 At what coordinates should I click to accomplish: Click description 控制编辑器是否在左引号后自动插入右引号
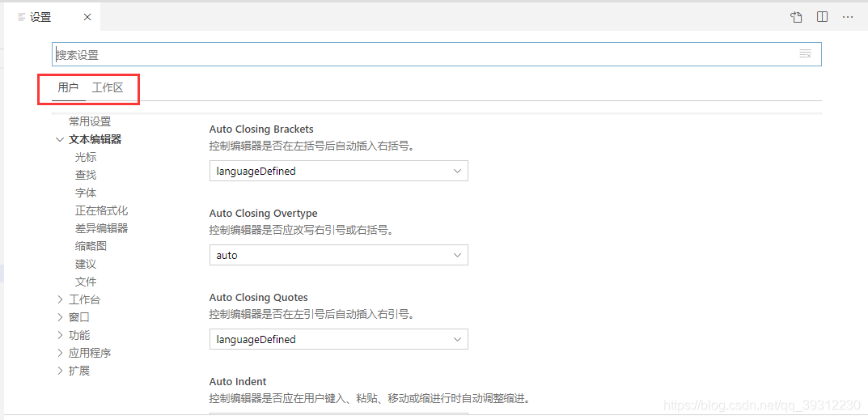(312, 314)
